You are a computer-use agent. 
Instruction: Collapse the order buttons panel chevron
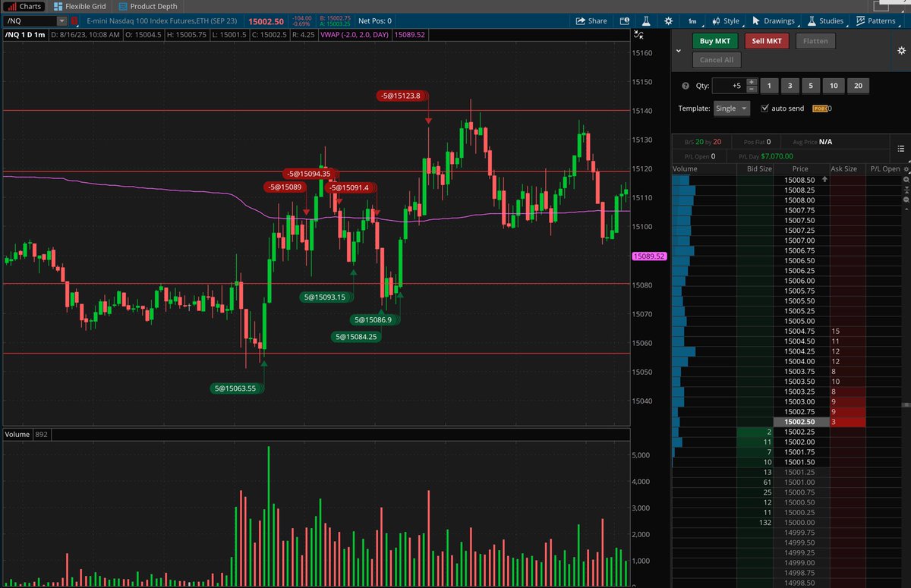point(679,50)
